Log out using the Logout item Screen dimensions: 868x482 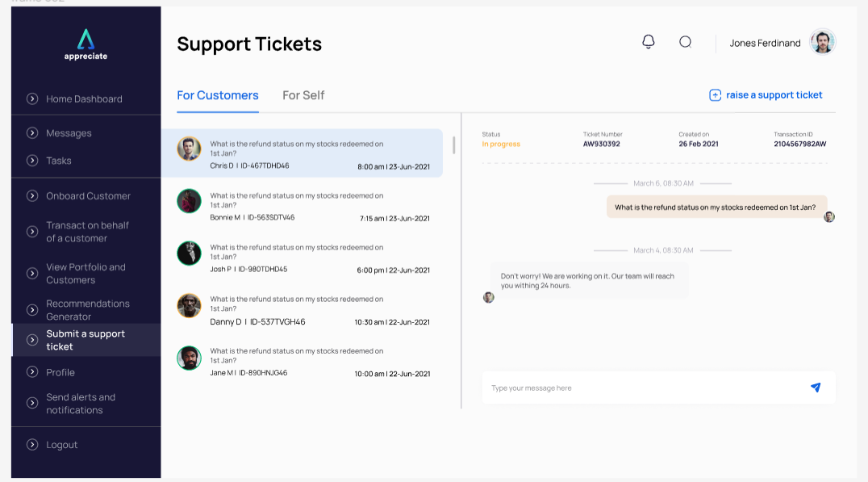coord(61,445)
